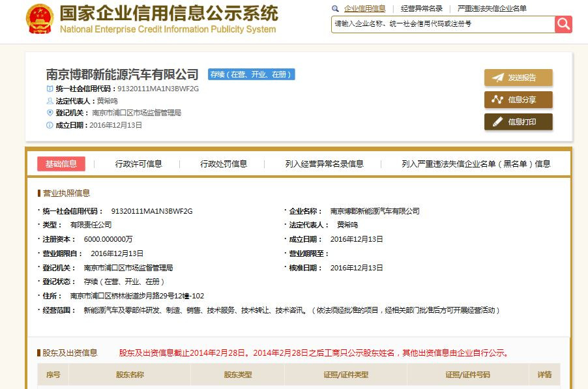Switch to the 行政许可信息 tab

[x=138, y=164]
